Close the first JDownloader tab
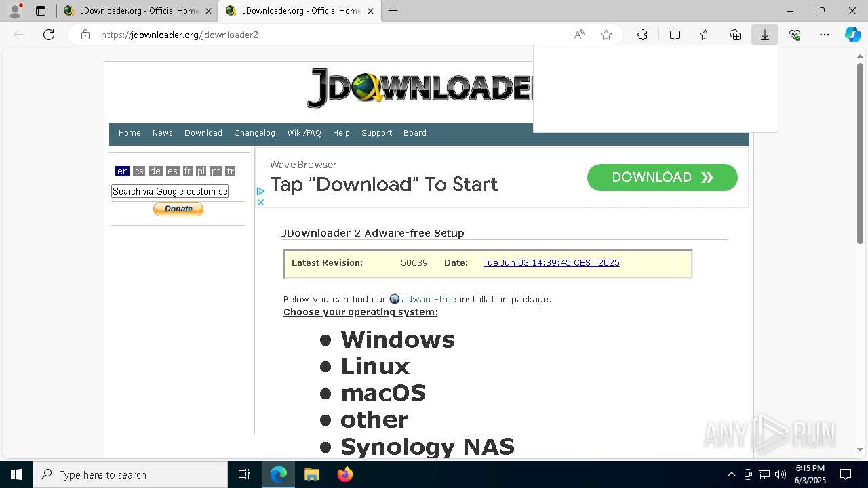Screen dimensions: 868x488 (x=208, y=11)
